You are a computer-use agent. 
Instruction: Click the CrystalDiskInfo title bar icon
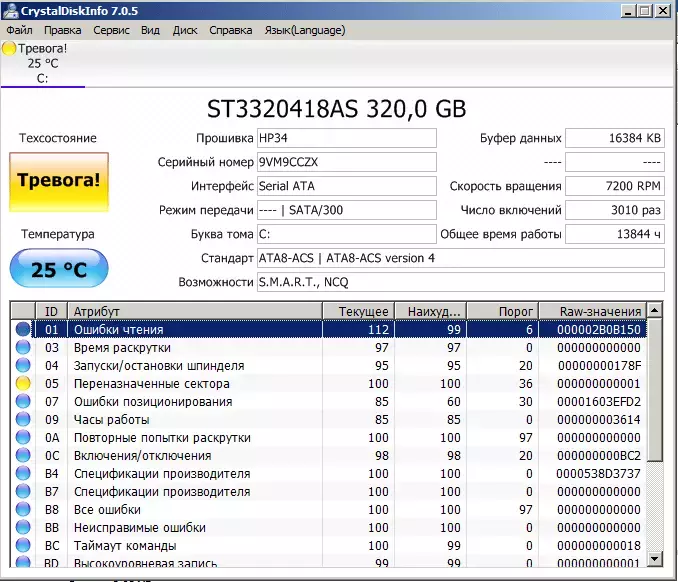[10, 10]
